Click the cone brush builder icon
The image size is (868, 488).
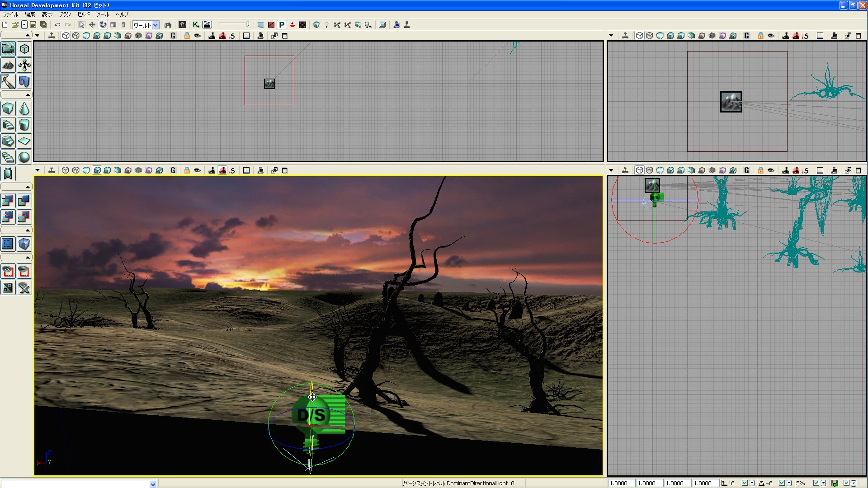point(24,108)
